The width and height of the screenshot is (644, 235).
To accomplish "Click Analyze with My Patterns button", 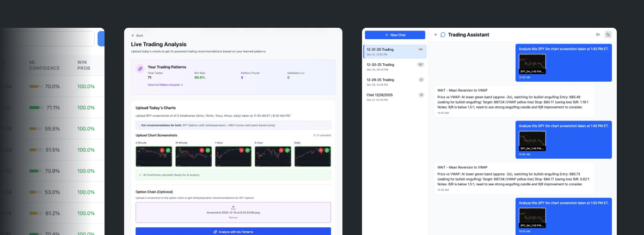I will coord(234,232).
